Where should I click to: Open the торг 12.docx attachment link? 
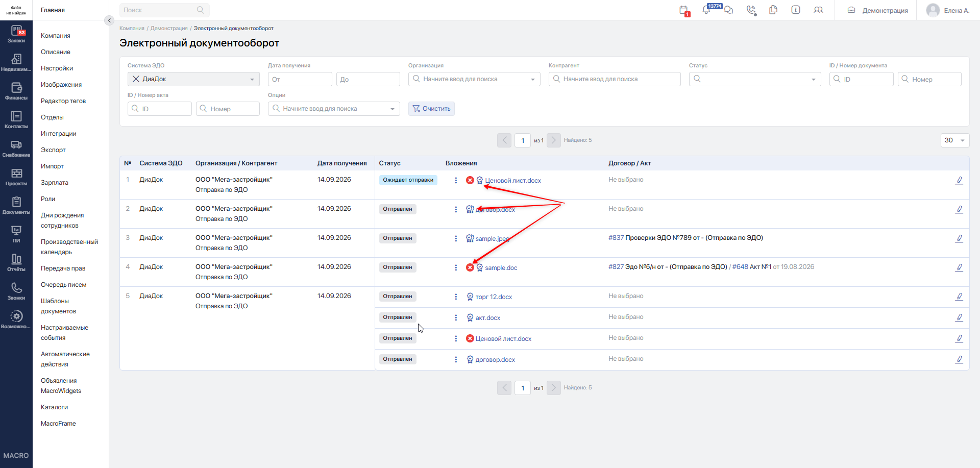(494, 297)
